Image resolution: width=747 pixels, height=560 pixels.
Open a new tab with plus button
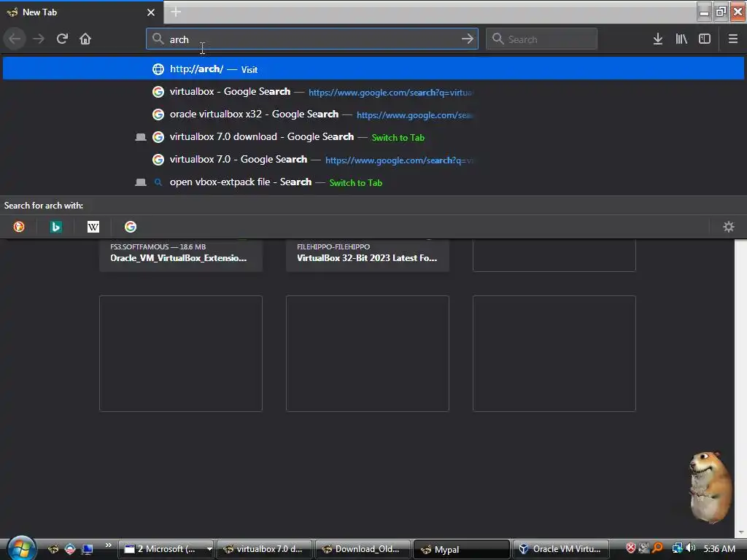point(176,12)
